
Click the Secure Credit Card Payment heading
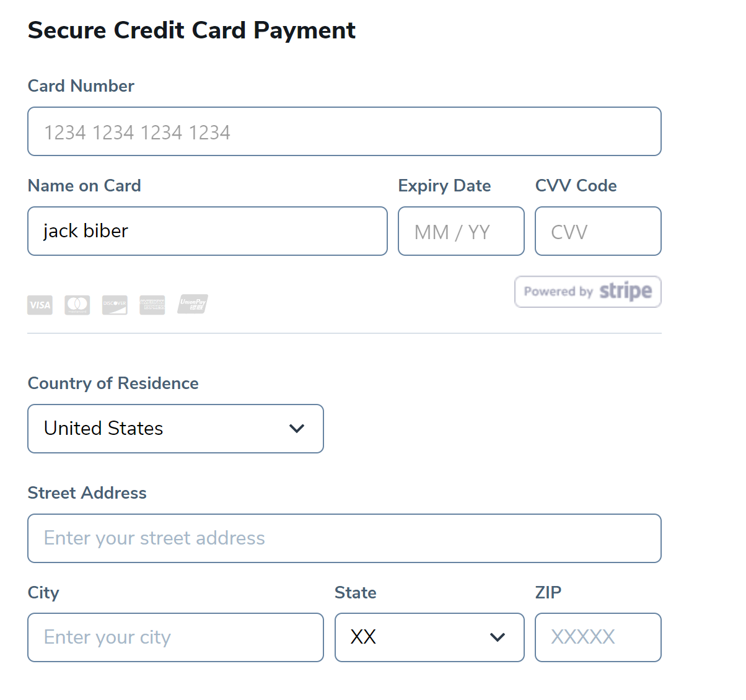(191, 30)
